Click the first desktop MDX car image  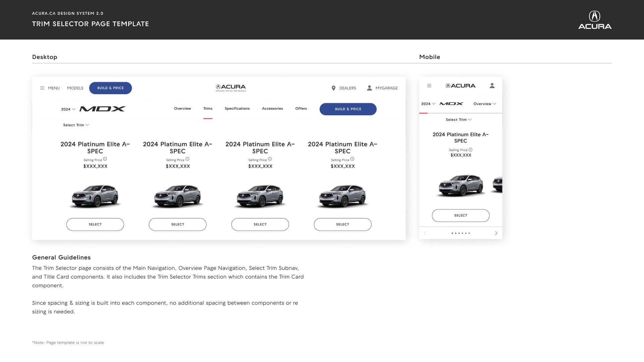95,196
